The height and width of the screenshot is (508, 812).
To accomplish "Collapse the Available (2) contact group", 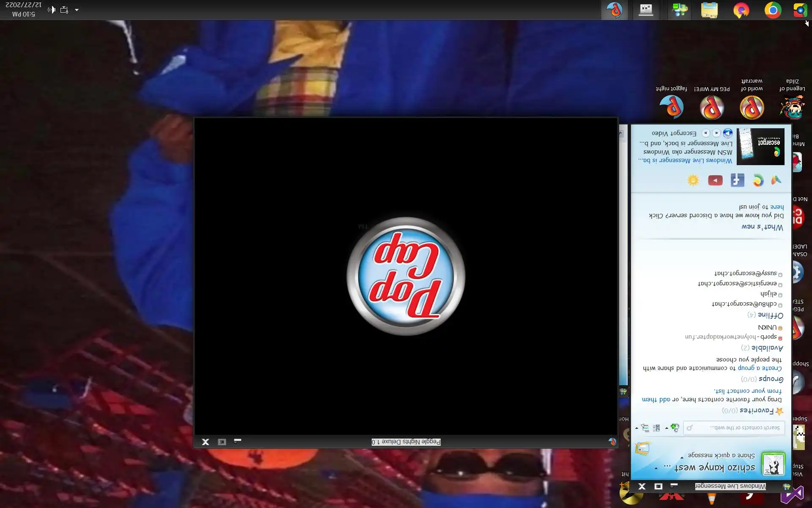I will coord(767,348).
